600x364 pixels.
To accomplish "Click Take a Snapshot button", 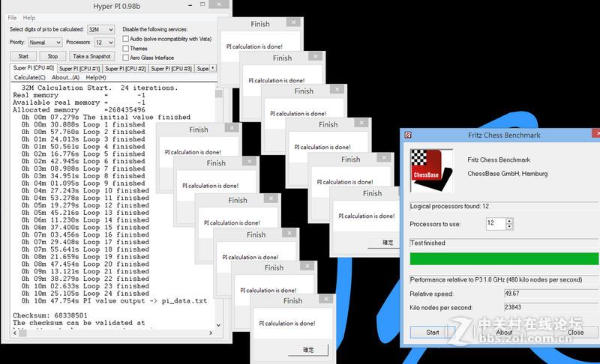I will click(x=91, y=56).
